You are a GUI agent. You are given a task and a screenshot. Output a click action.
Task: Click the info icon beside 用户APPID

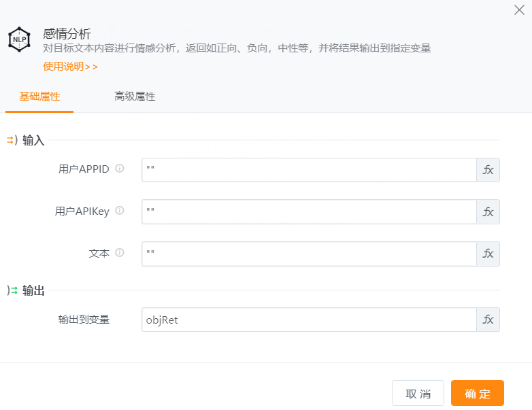point(120,169)
